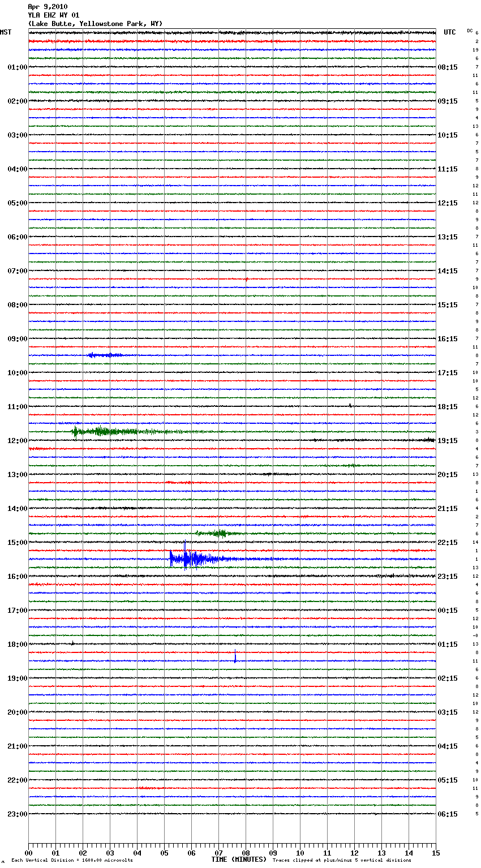The width and height of the screenshot is (481, 868).
Task: Select the 03:00 MST time label
Action: pos(18,135)
